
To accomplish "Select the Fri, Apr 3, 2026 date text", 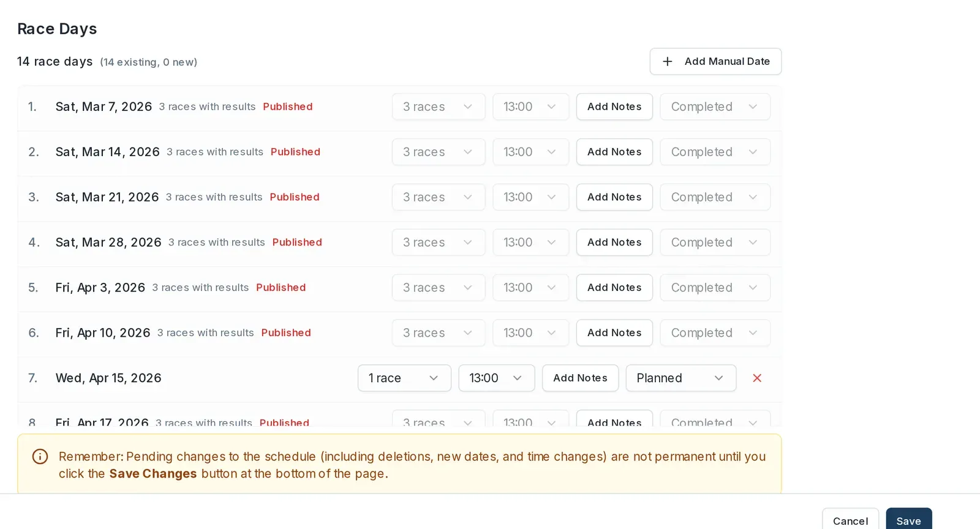I will pos(100,288).
